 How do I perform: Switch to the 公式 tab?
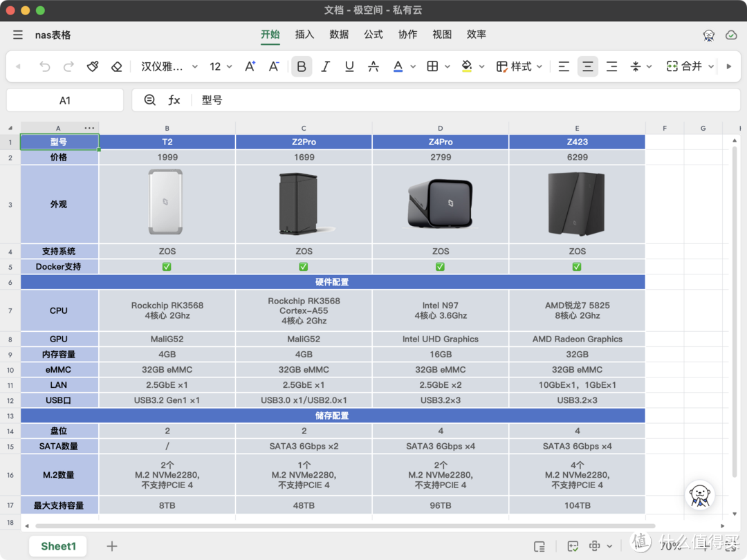pos(373,35)
